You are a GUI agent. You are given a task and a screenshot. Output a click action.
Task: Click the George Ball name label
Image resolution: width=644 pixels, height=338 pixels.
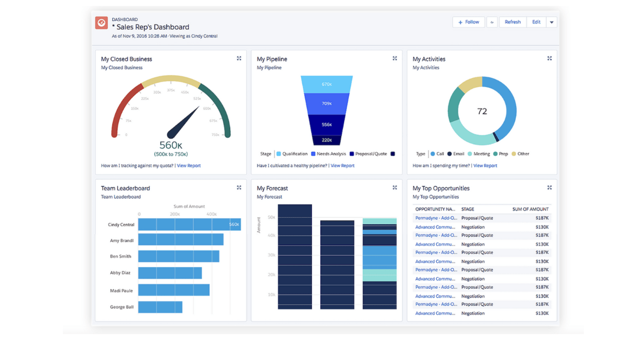pyautogui.click(x=121, y=307)
